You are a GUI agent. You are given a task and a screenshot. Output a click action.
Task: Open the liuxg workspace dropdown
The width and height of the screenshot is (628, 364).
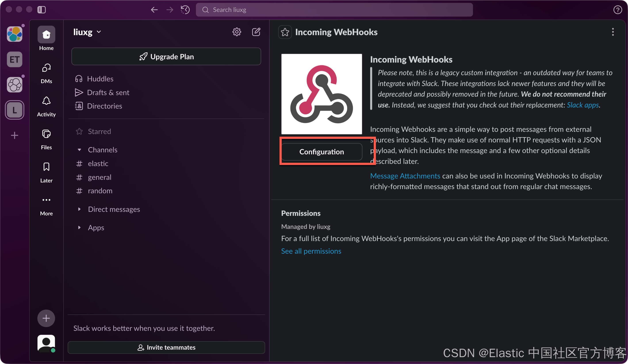[87, 32]
